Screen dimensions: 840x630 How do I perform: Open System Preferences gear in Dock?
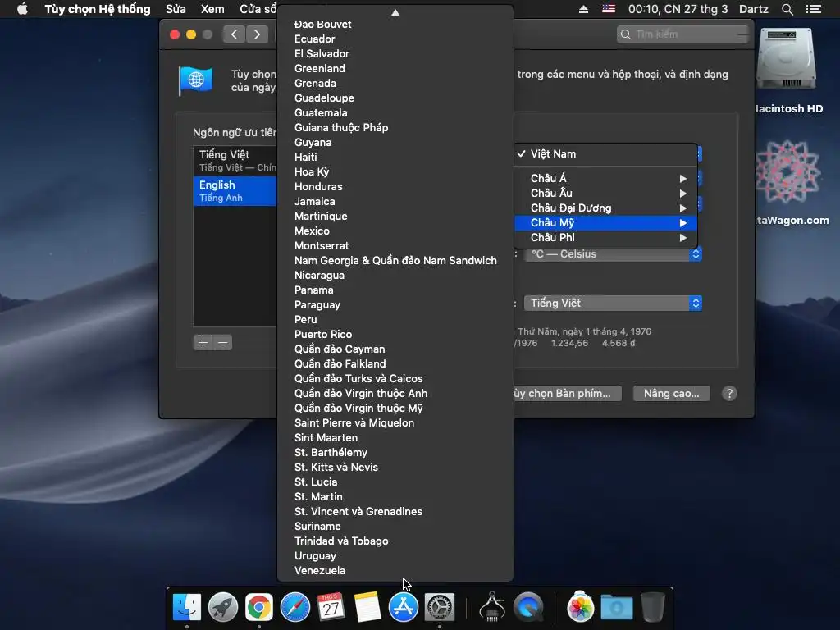coord(440,608)
